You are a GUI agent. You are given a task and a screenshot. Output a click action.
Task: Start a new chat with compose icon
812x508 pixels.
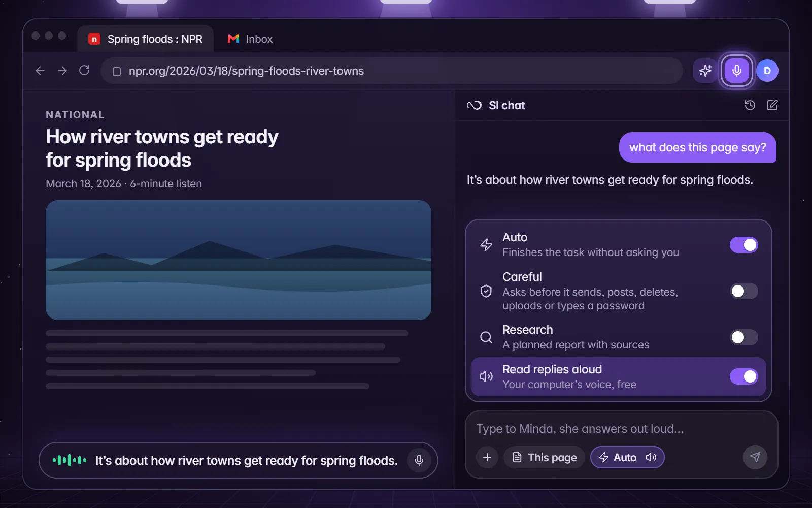point(772,105)
